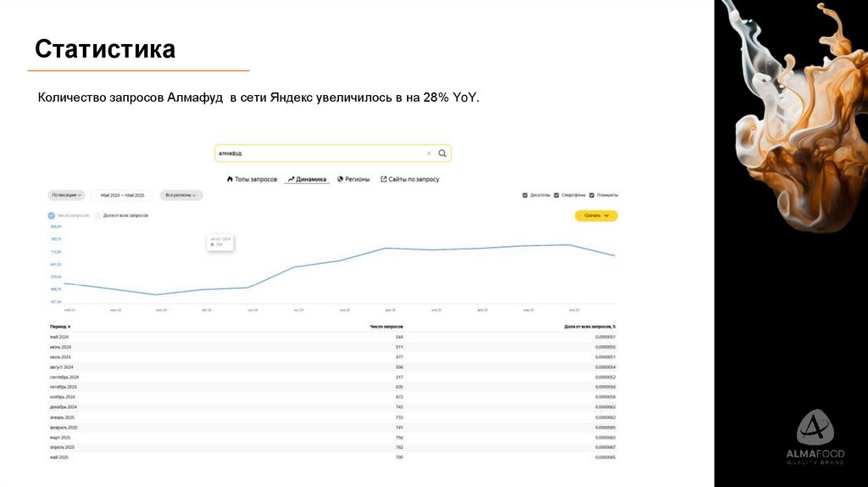Select the сентябрь 2024 row label
The height and width of the screenshot is (487, 868).
click(x=64, y=378)
